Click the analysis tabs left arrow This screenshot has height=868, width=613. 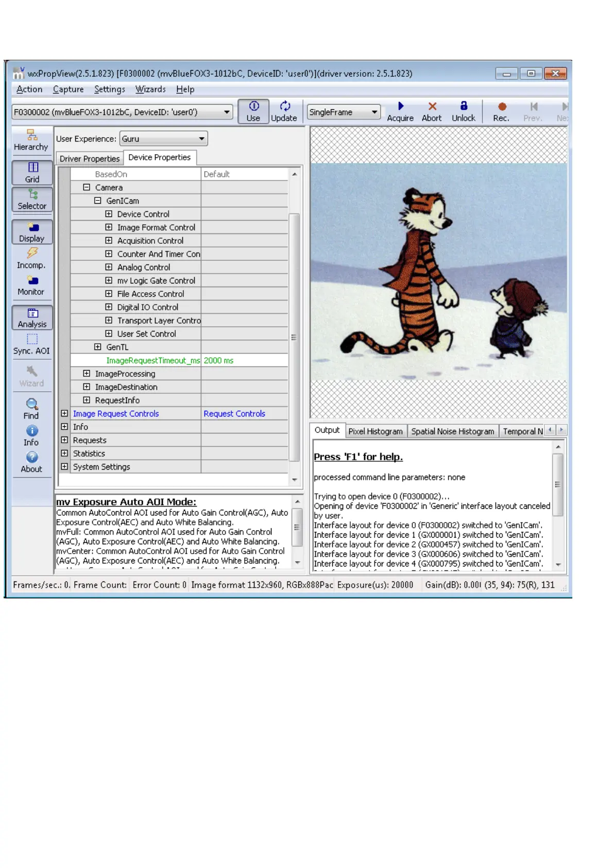(551, 430)
